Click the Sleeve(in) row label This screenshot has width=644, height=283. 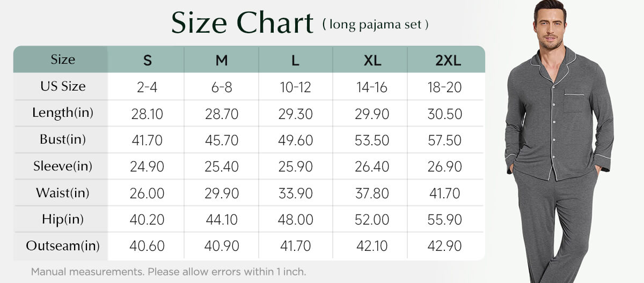pyautogui.click(x=63, y=166)
